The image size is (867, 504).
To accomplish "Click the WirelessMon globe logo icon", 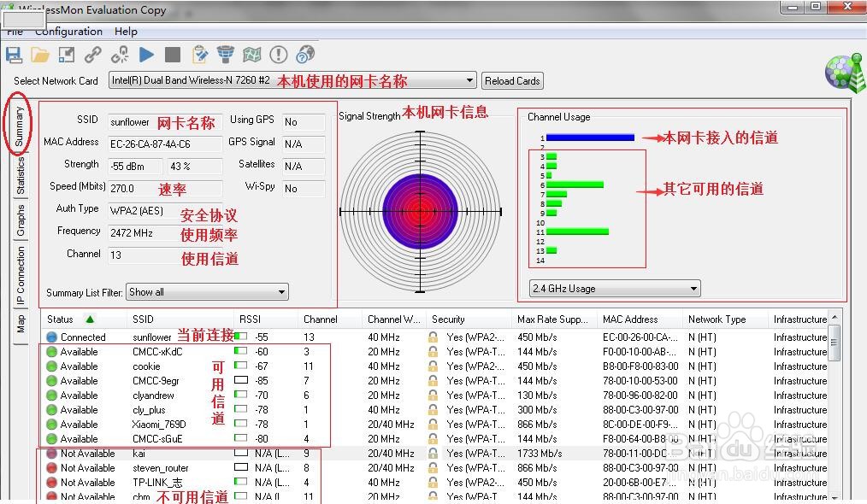I will [845, 73].
